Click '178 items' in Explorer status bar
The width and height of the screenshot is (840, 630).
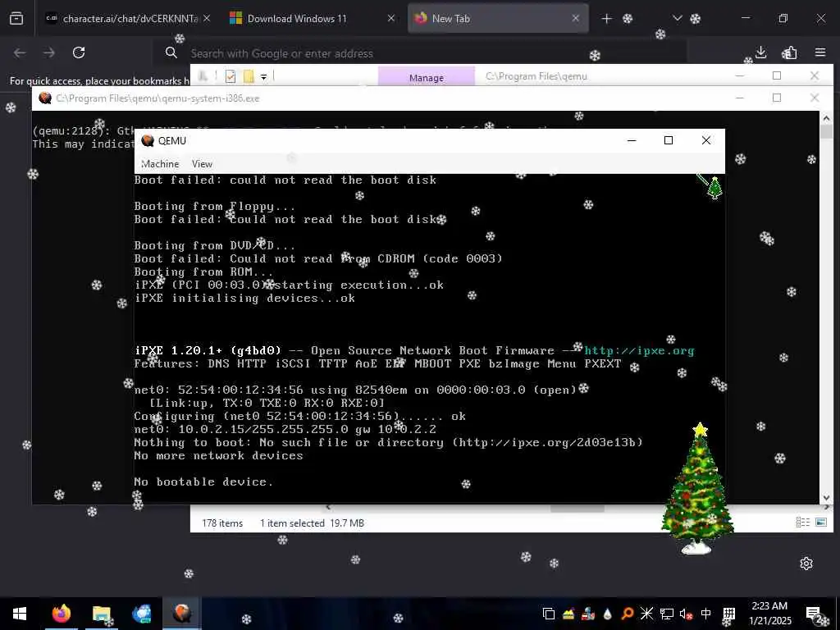point(222,523)
